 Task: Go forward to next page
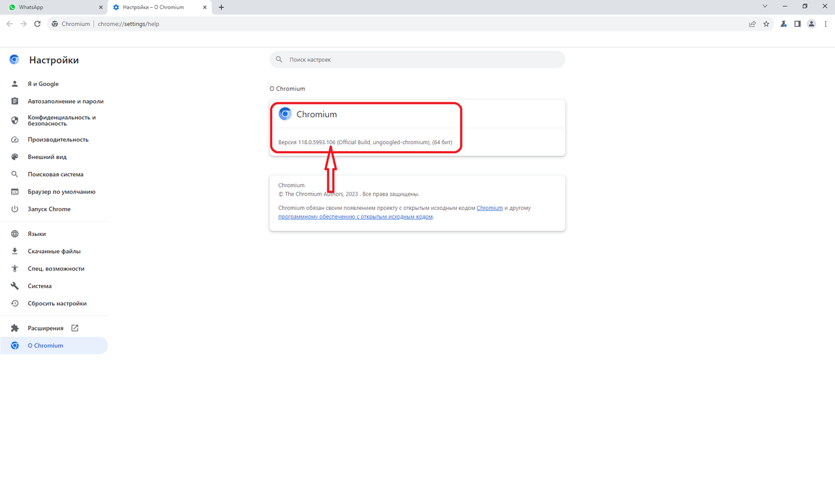click(x=23, y=23)
